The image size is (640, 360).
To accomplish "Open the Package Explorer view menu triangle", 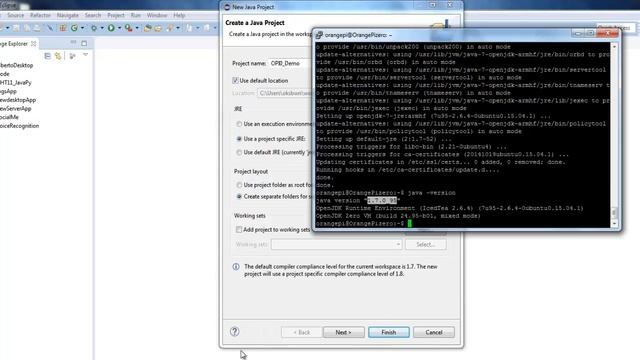I will click(86, 54).
